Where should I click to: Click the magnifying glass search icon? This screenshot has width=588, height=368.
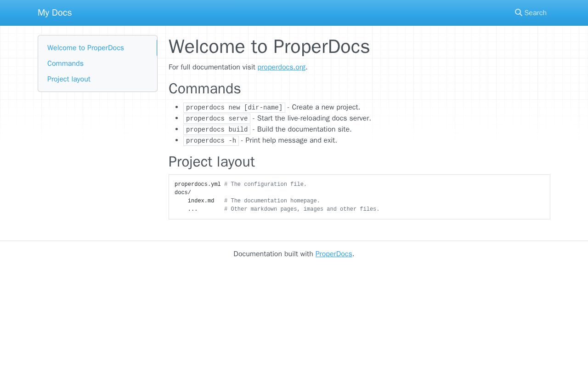coord(519,12)
